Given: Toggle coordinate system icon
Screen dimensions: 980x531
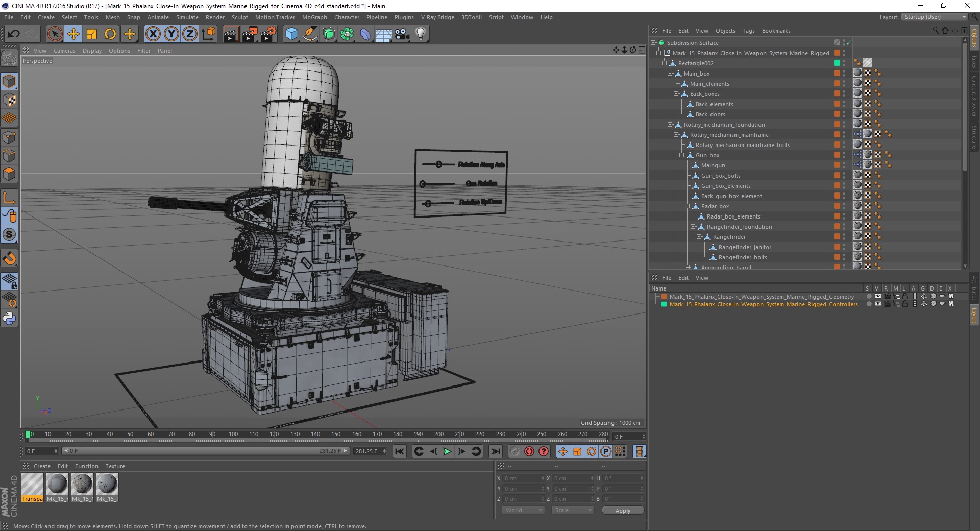Looking at the screenshot, I should click(x=208, y=34).
